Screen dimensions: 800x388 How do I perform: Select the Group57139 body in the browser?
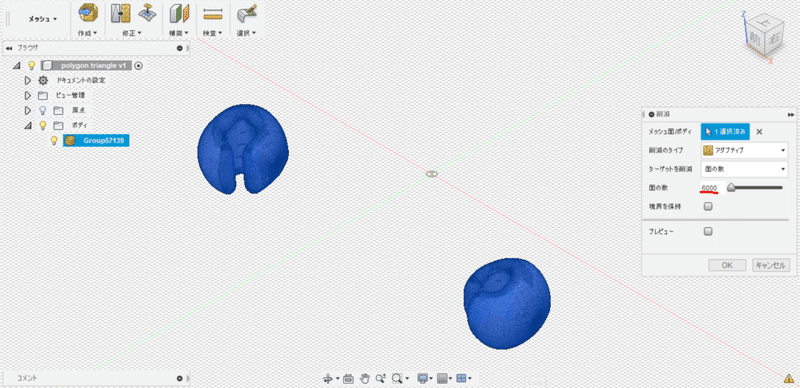(x=96, y=140)
